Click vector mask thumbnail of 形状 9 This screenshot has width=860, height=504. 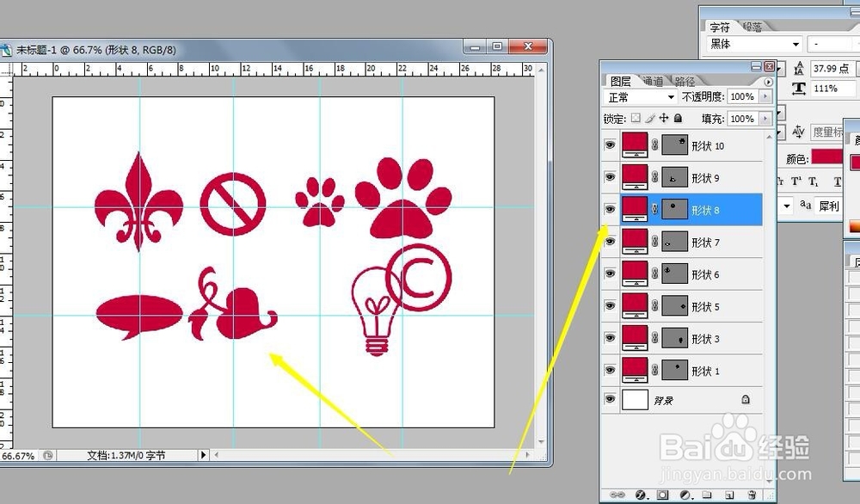[674, 177]
